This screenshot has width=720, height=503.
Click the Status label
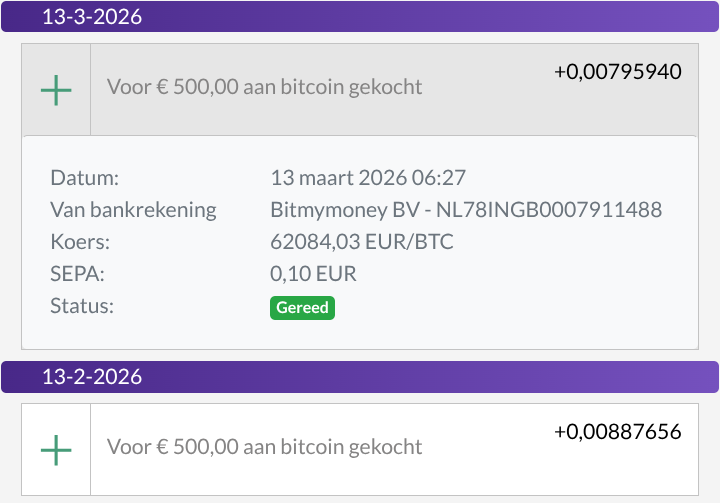[82, 306]
